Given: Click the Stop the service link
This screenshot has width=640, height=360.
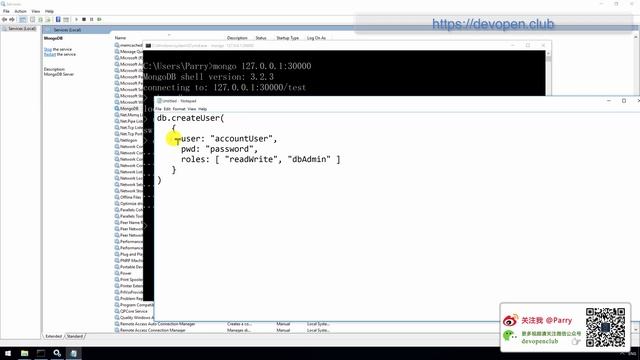Looking at the screenshot, I should (x=48, y=49).
